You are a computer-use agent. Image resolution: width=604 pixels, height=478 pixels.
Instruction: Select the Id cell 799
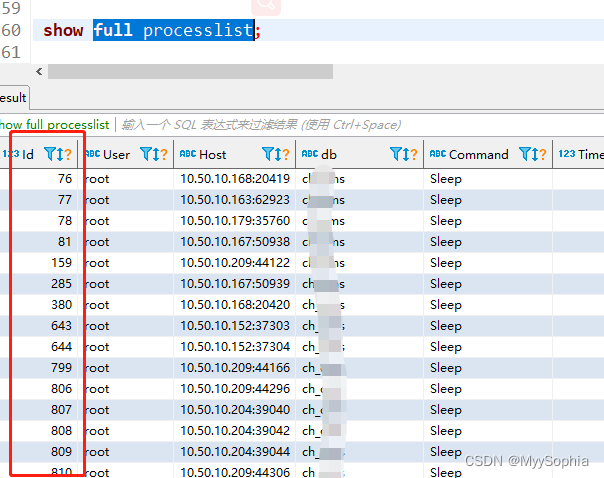click(39, 368)
